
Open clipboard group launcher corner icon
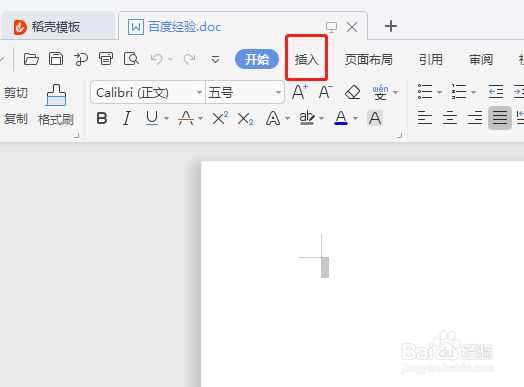(x=77, y=135)
